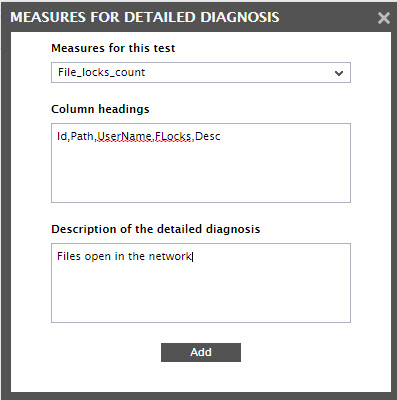This screenshot has width=397, height=400.
Task: Open the File_locks_count measure dropdown
Action: coord(201,72)
